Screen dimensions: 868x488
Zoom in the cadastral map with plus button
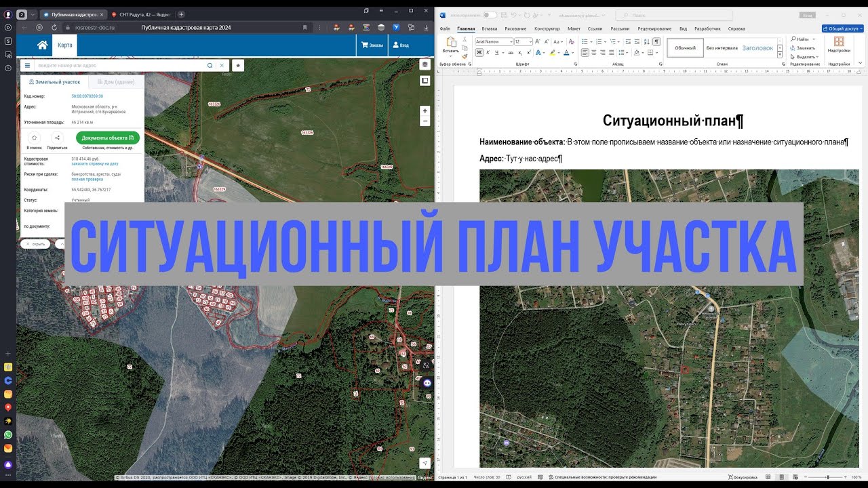[x=425, y=110]
